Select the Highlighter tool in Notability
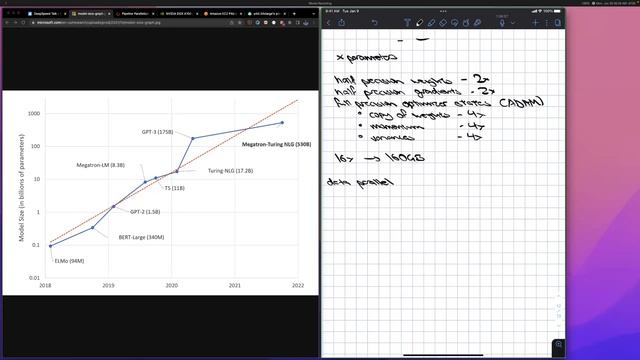Image resolution: width=640 pixels, height=360 pixels. pos(431,23)
